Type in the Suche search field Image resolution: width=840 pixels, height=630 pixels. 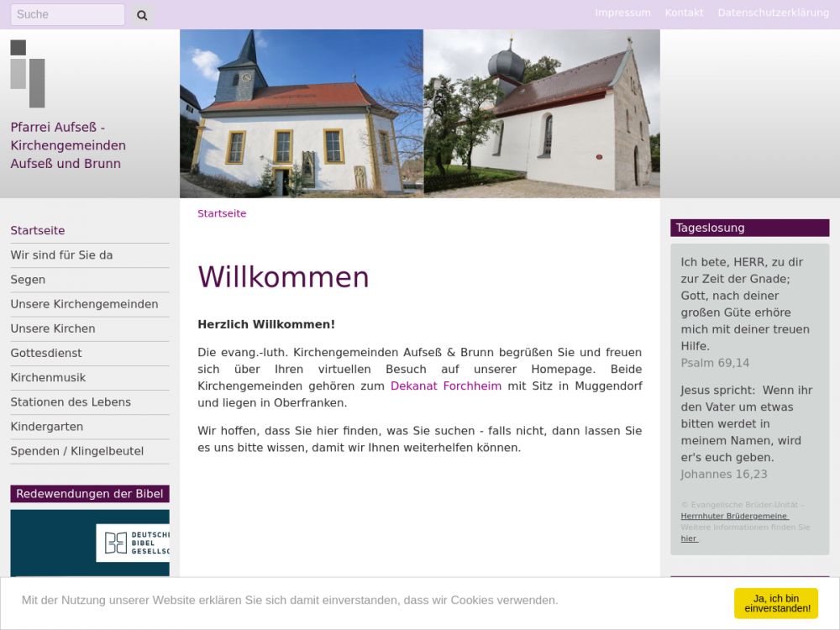tap(67, 14)
